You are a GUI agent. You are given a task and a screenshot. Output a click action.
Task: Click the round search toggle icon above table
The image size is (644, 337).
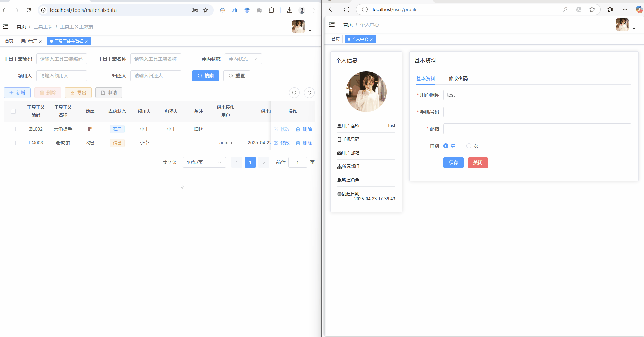click(x=294, y=93)
